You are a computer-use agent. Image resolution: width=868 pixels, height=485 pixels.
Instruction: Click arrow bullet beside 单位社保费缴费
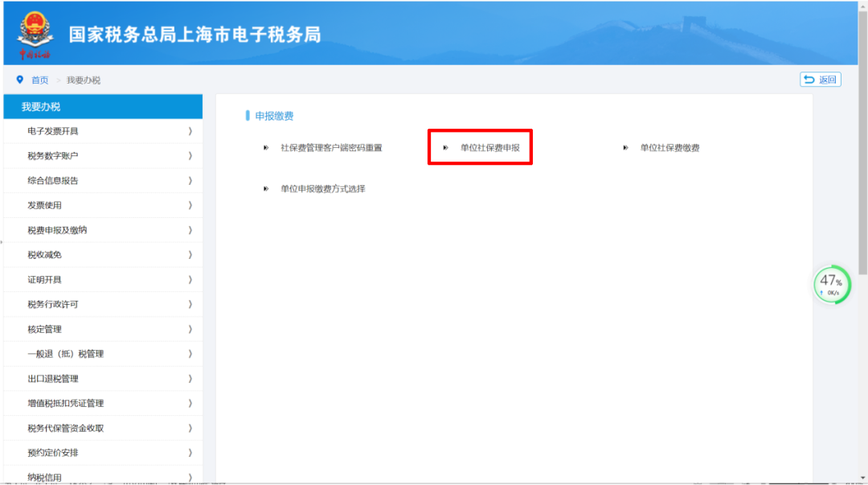pyautogui.click(x=625, y=148)
